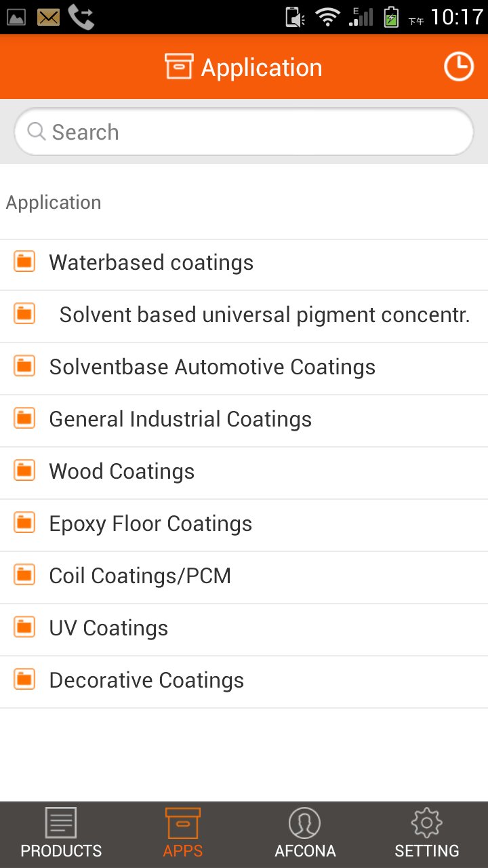Focus the Search input field

tap(258, 132)
